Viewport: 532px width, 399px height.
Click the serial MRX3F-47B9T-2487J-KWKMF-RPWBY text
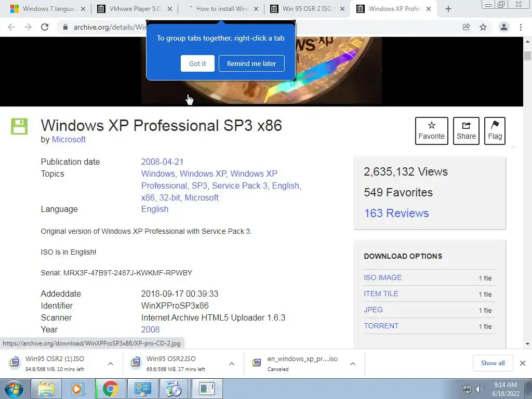click(x=128, y=273)
